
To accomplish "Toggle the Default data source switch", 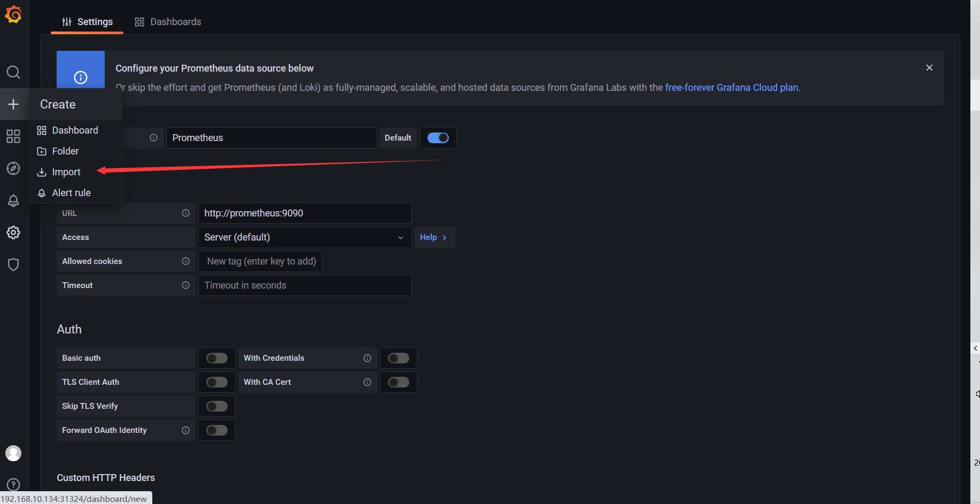I will (438, 138).
